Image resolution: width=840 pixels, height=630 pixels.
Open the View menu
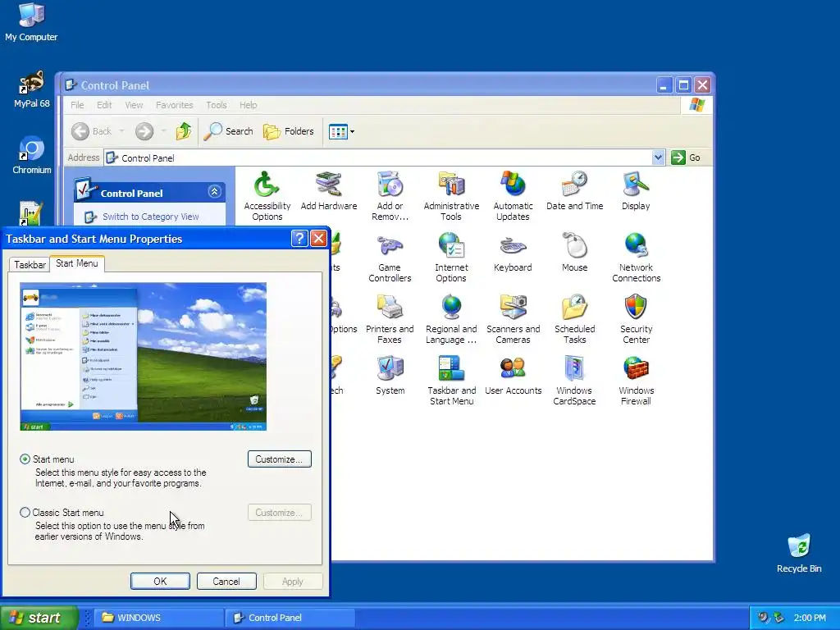click(134, 105)
